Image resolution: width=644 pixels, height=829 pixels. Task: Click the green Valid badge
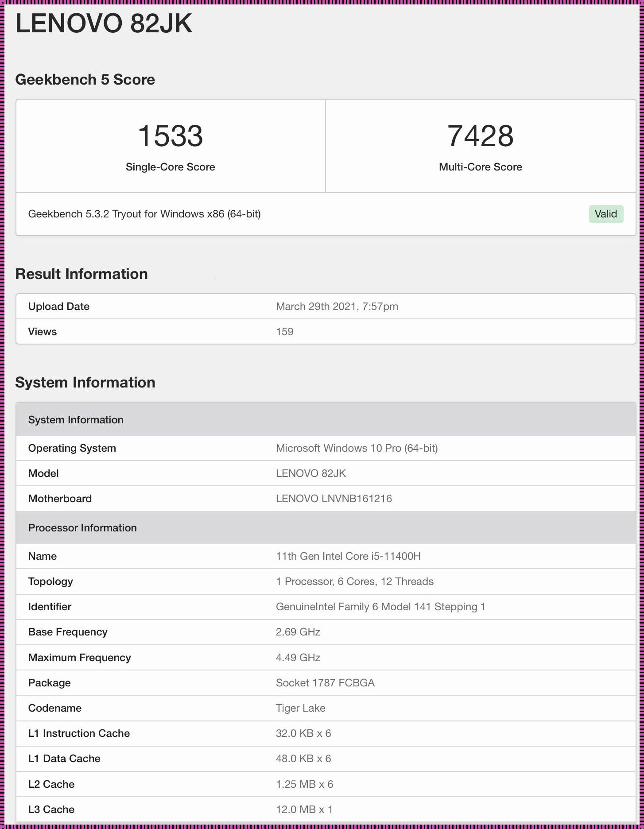[x=606, y=214]
